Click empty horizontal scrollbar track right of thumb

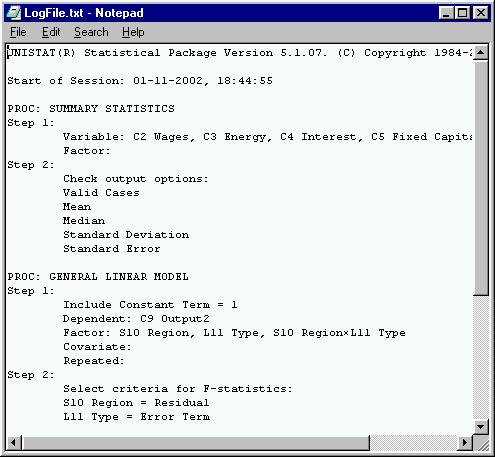(x=413, y=443)
